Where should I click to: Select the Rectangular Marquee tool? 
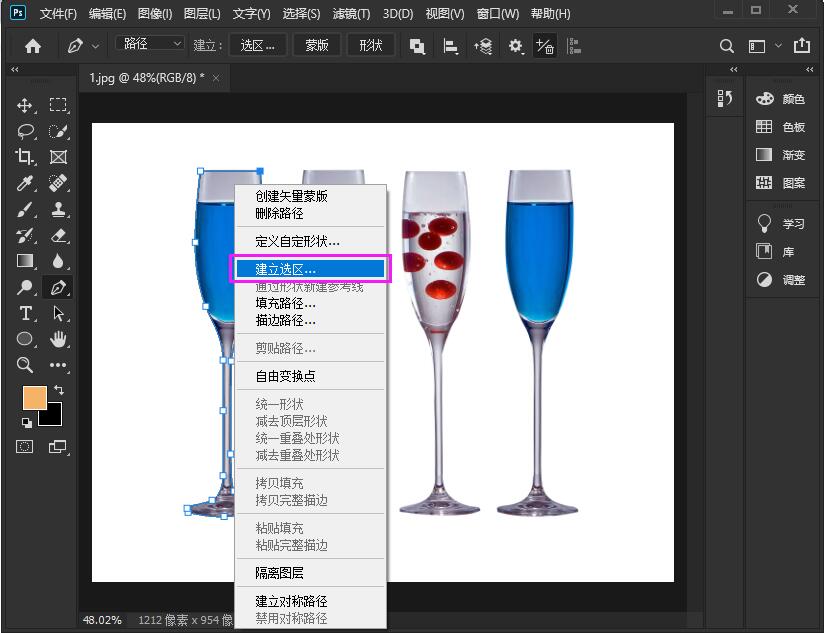(x=58, y=105)
